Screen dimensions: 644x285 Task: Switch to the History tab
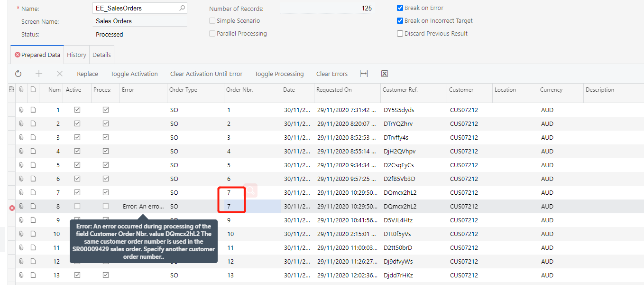point(76,55)
